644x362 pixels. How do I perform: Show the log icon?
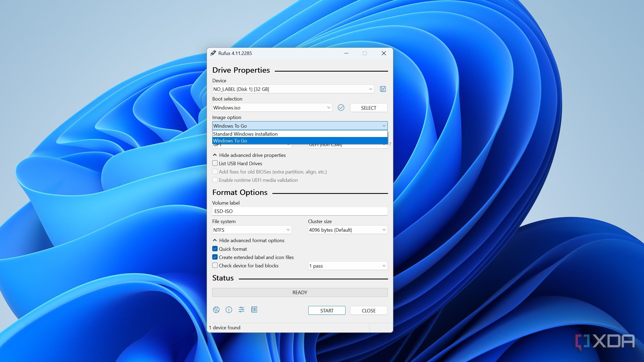(254, 310)
